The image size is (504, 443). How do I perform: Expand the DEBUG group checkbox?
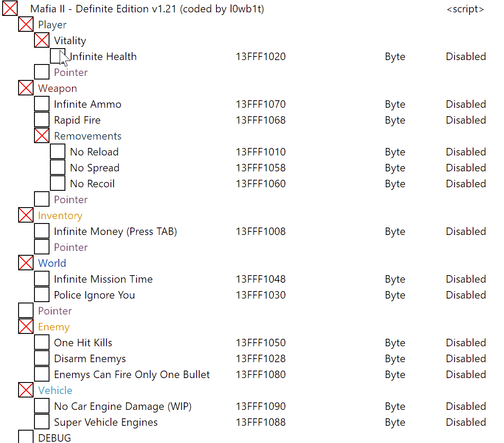pyautogui.click(x=26, y=437)
